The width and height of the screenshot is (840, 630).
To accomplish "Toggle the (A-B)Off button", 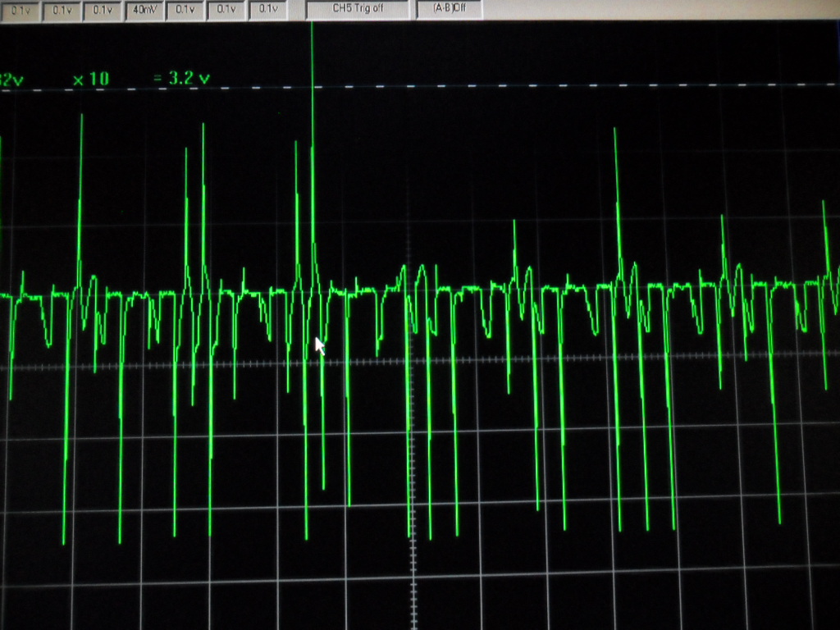I will [449, 8].
